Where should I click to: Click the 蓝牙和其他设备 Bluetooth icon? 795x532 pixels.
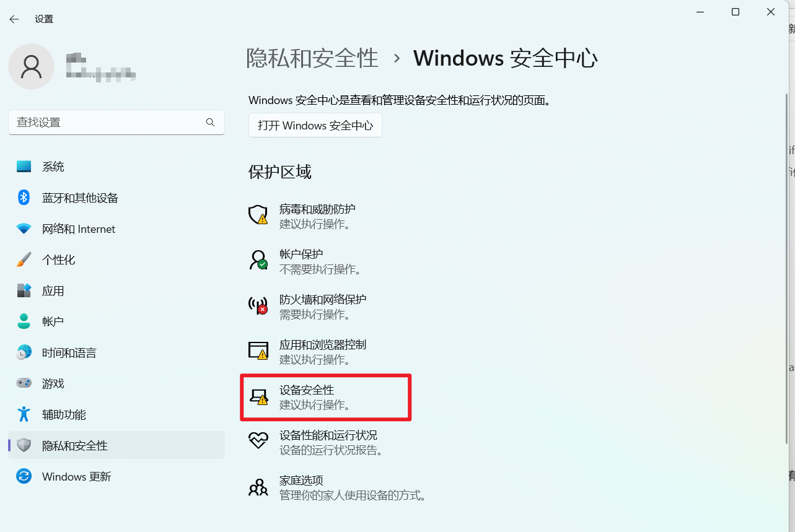click(23, 198)
